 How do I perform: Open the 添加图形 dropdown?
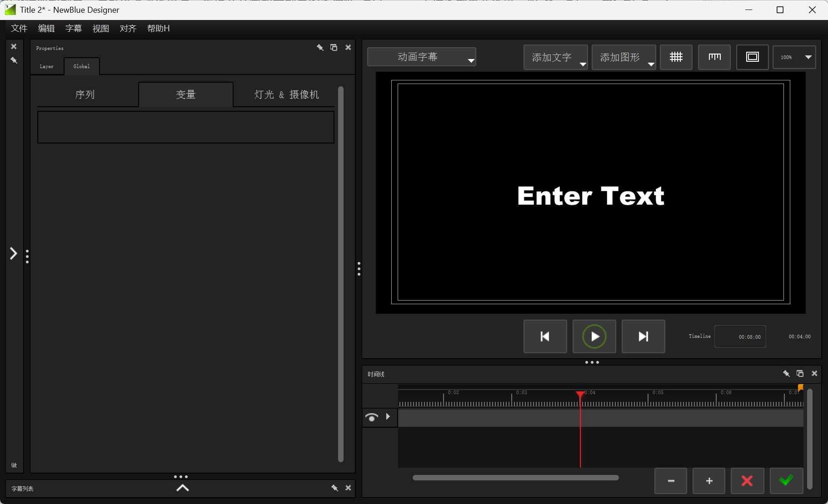tap(624, 57)
